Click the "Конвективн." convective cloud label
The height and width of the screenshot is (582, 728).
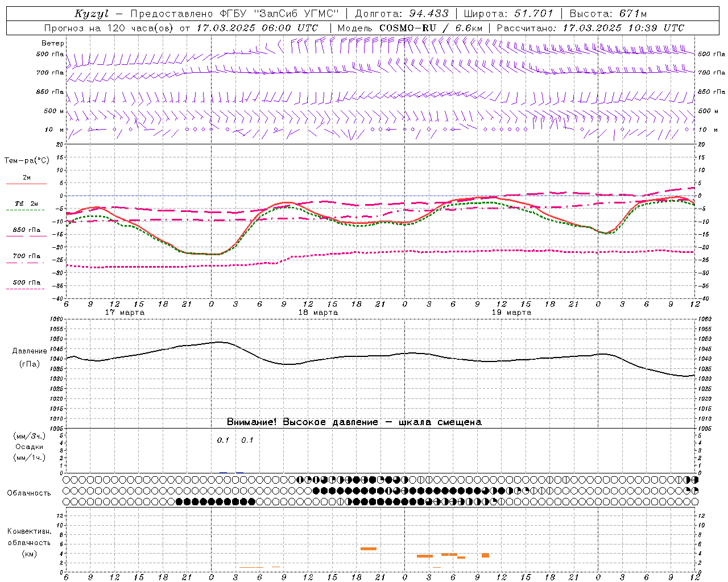point(29,531)
